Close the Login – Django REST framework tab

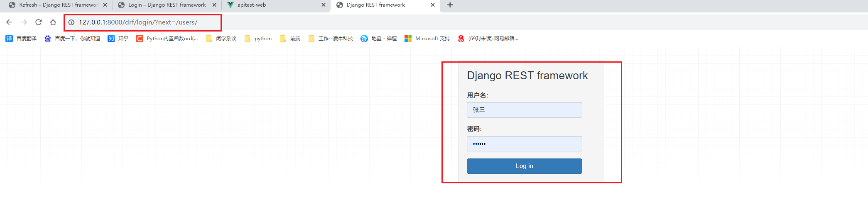click(x=214, y=5)
